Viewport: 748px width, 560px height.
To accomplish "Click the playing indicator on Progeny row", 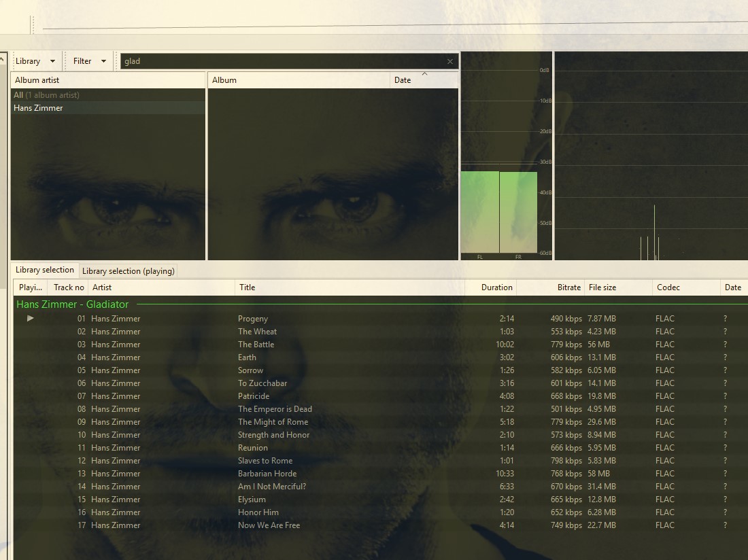I will (30, 318).
